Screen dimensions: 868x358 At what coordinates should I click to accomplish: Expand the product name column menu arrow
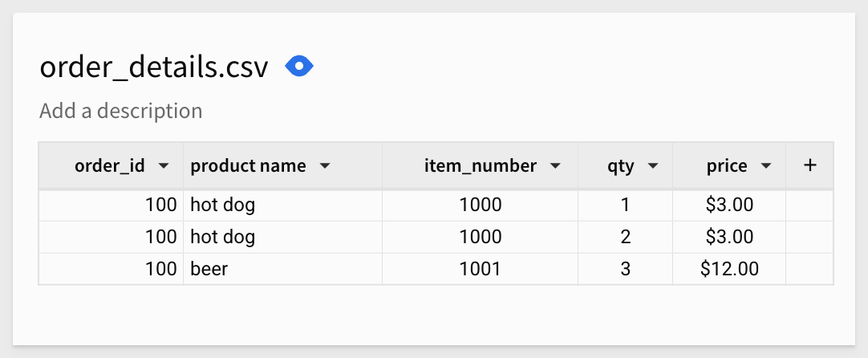pos(325,165)
